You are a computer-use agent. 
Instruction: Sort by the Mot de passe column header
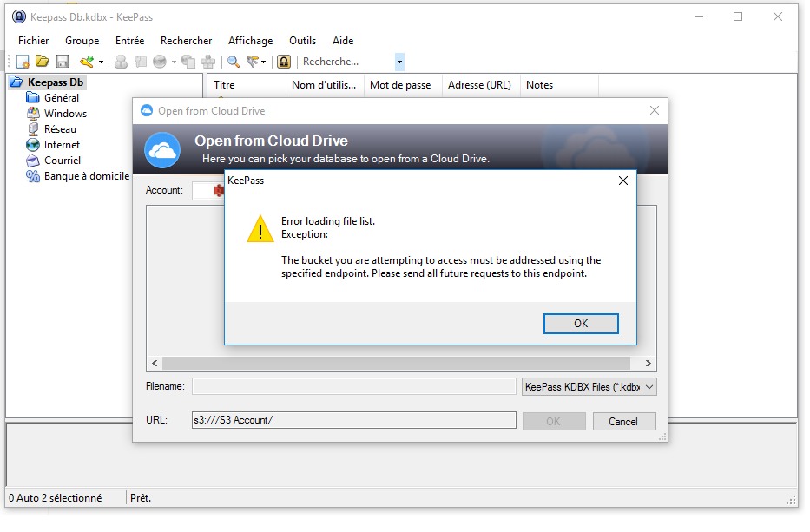point(403,85)
